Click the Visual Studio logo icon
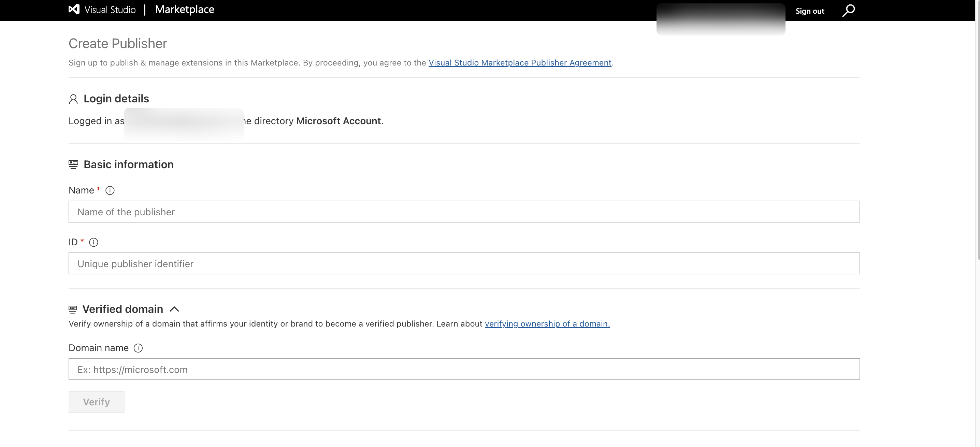The image size is (980, 447). pos(74,10)
